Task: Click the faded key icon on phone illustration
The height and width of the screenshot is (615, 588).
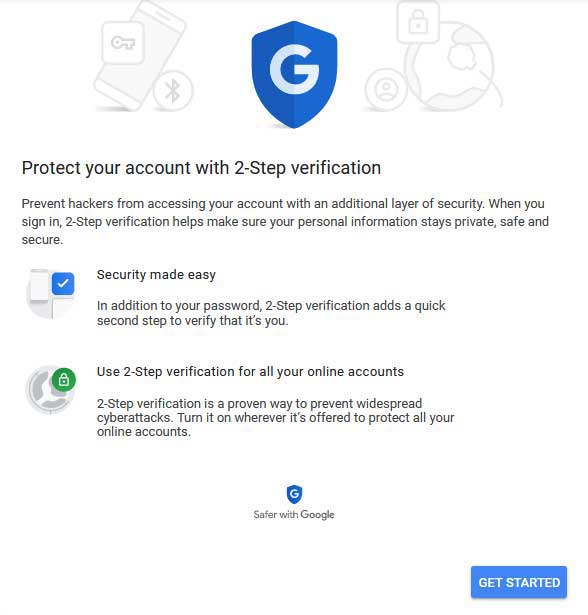Action: pyautogui.click(x=123, y=43)
